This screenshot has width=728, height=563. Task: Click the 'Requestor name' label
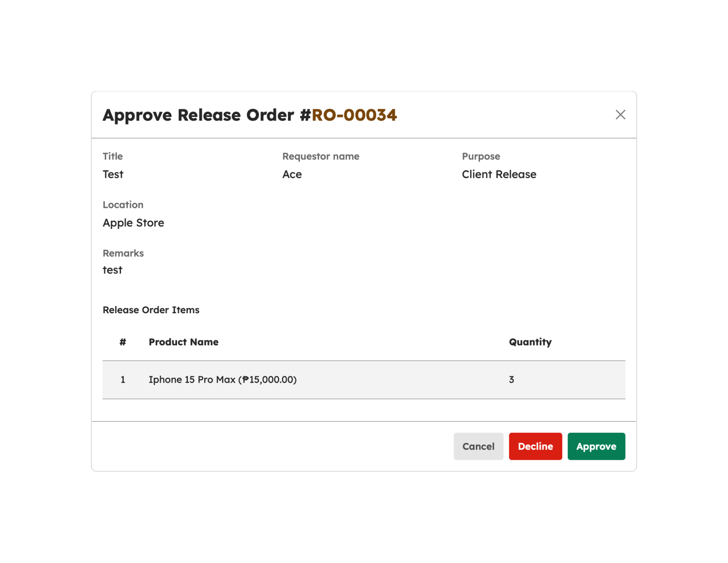321,156
